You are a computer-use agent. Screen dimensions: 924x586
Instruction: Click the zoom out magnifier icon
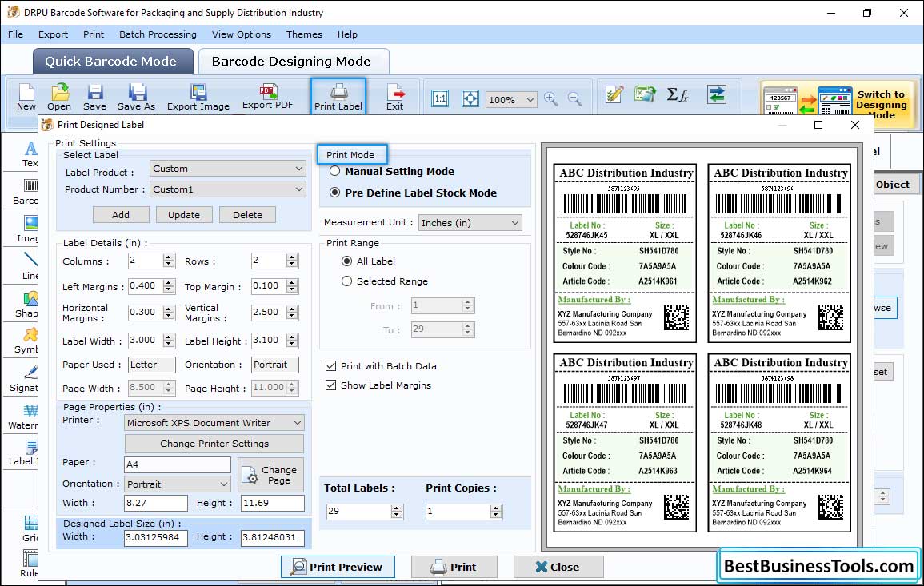tap(574, 98)
